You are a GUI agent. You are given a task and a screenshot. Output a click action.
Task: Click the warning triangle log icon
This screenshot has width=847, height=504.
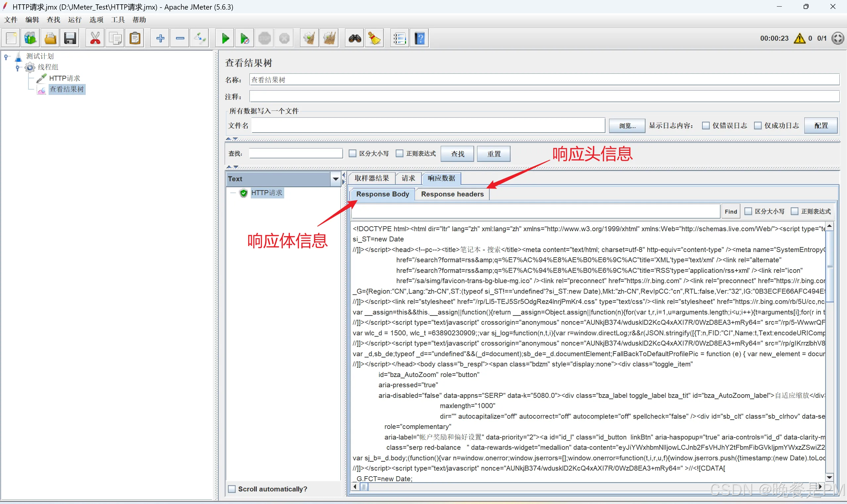(799, 38)
